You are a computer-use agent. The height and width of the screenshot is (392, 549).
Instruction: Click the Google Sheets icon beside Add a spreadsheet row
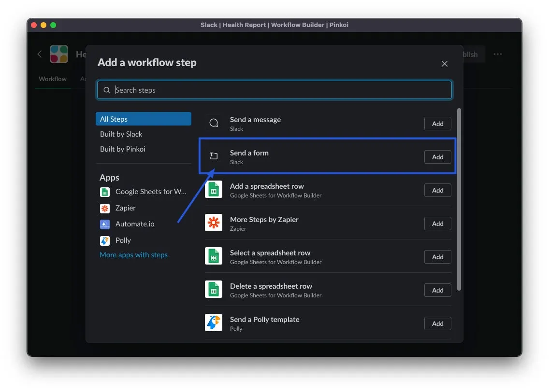click(x=214, y=190)
